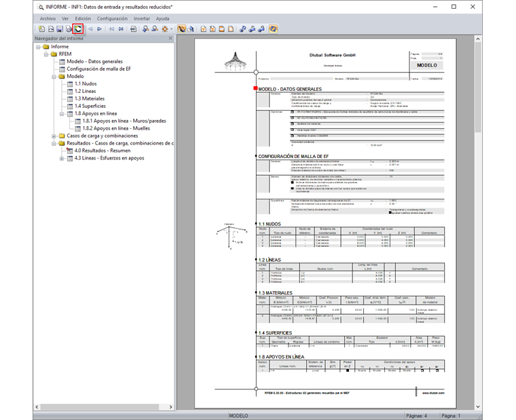
Task: Open the Ver menu
Action: pyautogui.click(x=65, y=19)
